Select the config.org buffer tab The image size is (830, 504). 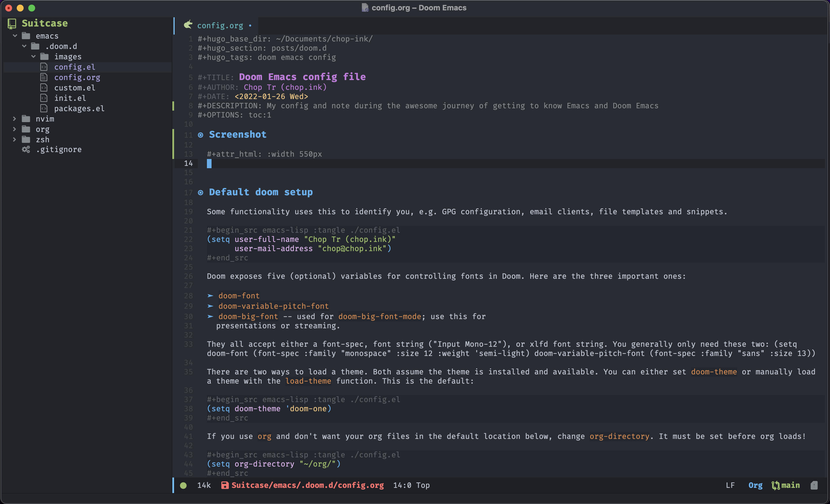(220, 25)
